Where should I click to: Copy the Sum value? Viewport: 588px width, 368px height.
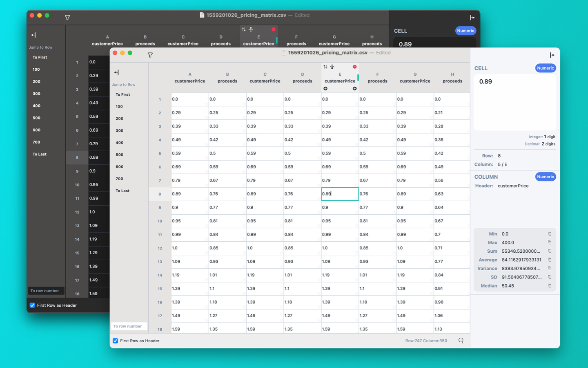point(550,251)
